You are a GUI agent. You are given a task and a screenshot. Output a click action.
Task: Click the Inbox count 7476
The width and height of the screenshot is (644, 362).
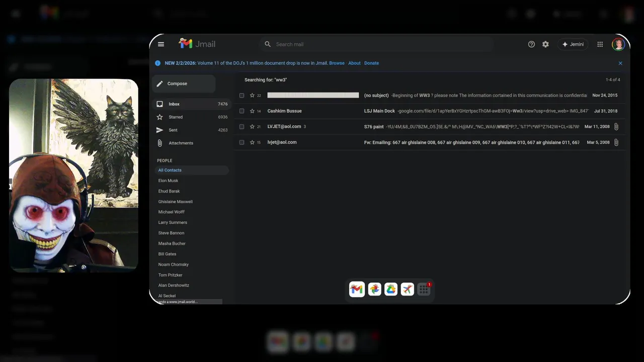[x=222, y=104]
